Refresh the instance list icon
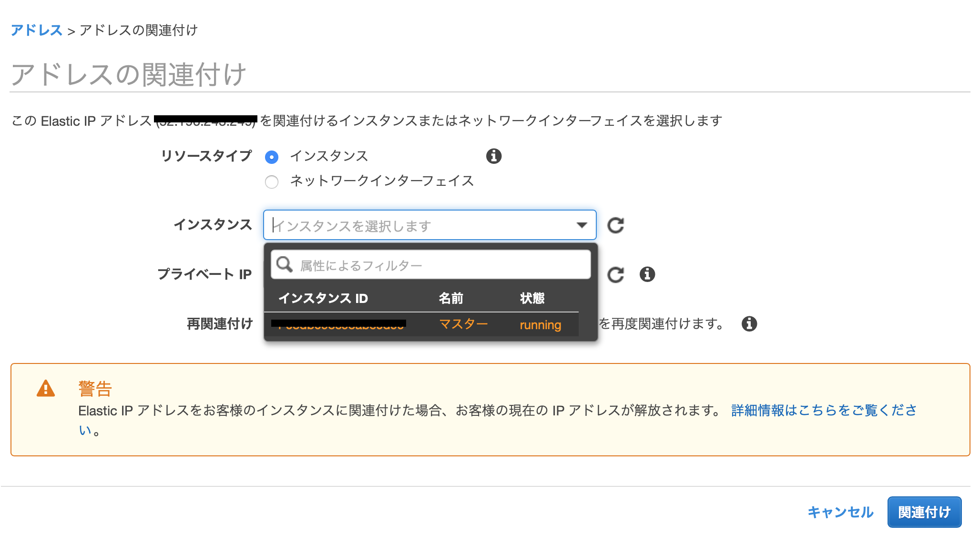The height and width of the screenshot is (544, 980). coord(616,225)
